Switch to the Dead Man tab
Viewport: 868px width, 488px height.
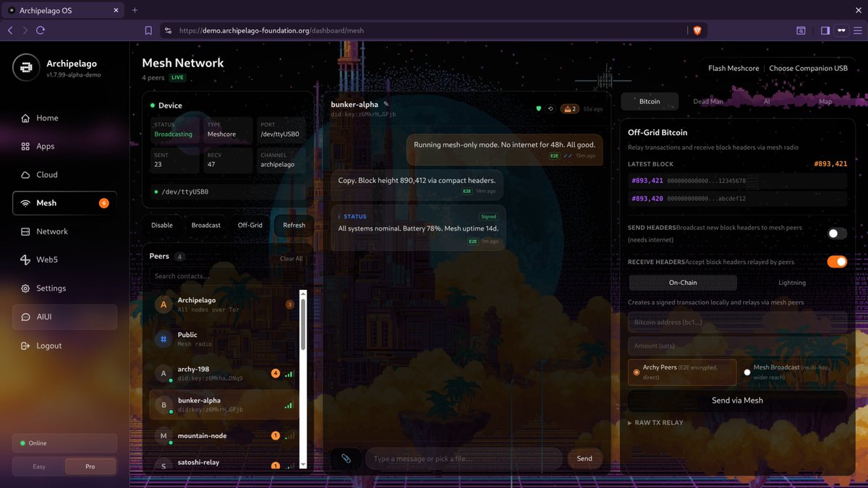(x=708, y=101)
